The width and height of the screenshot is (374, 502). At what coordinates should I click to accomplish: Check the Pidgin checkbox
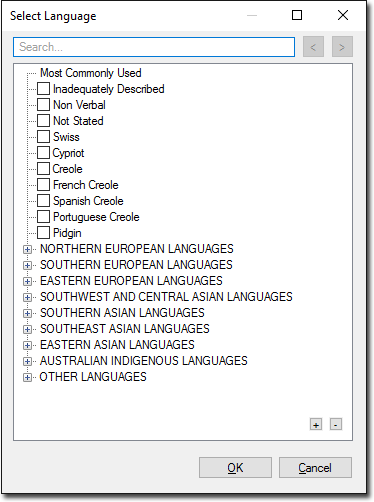pyautogui.click(x=43, y=233)
